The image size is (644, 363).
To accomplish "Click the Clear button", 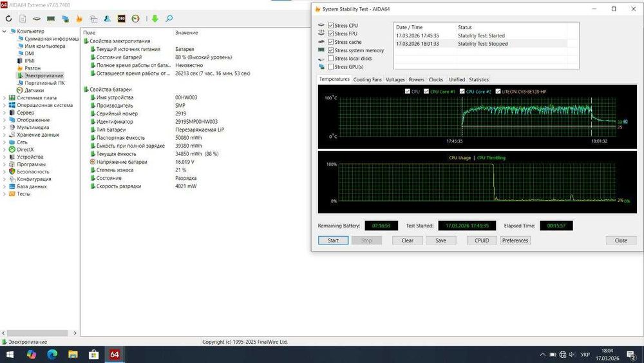I will point(408,240).
